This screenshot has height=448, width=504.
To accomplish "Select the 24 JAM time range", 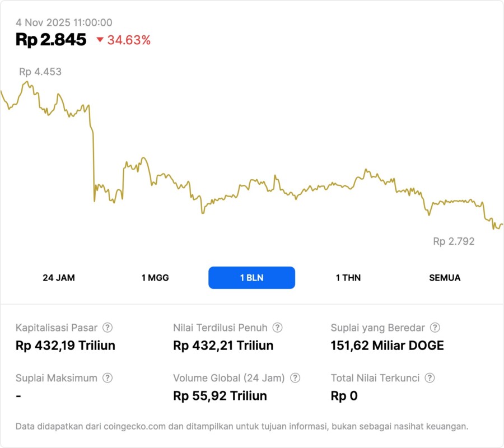I will coord(59,278).
